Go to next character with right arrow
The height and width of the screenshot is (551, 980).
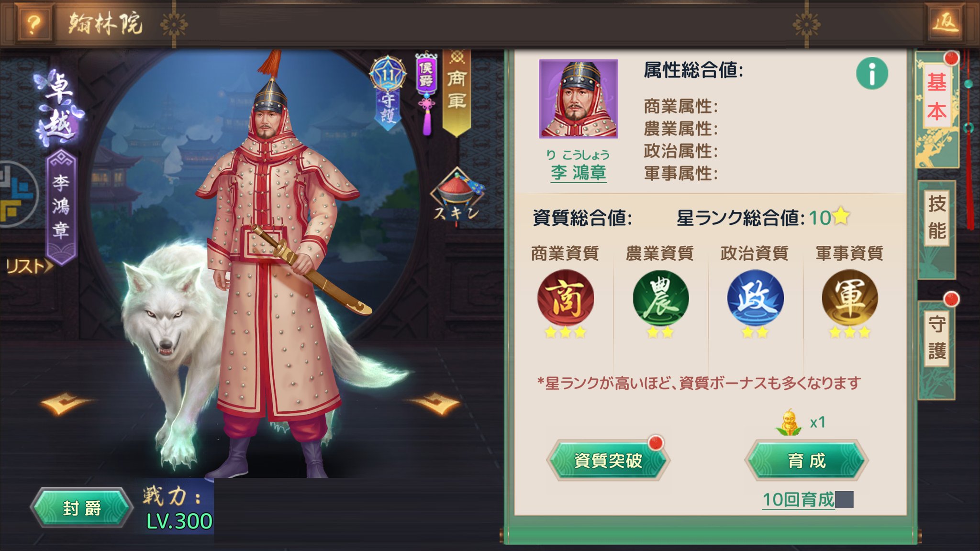point(435,404)
